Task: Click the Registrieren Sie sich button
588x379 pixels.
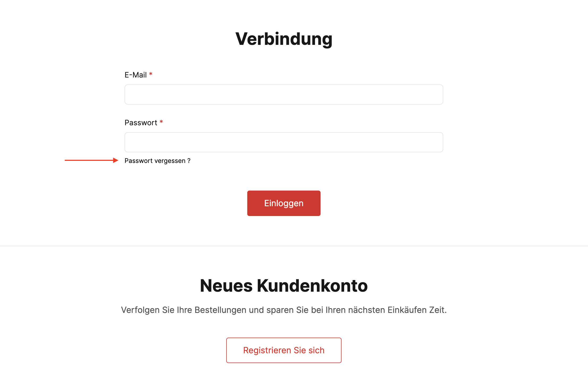Action: pyautogui.click(x=284, y=350)
